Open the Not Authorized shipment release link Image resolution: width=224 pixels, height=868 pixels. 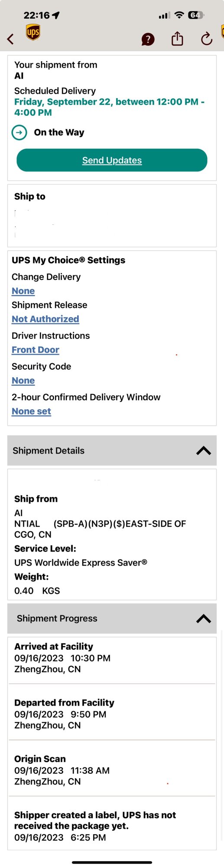(x=45, y=319)
